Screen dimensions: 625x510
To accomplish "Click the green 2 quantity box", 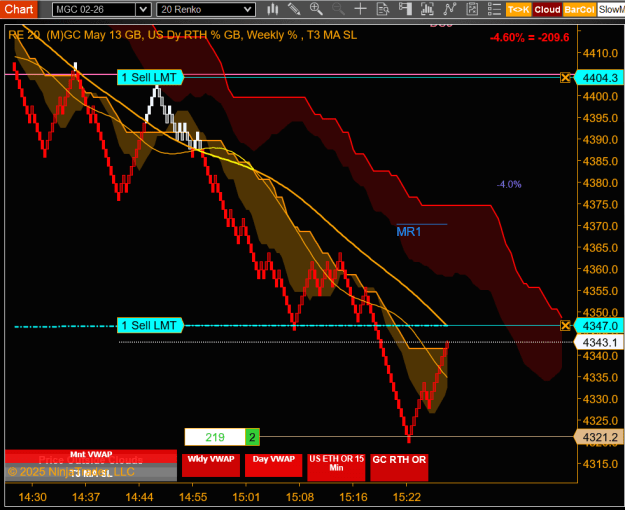I will pyautogui.click(x=252, y=437).
